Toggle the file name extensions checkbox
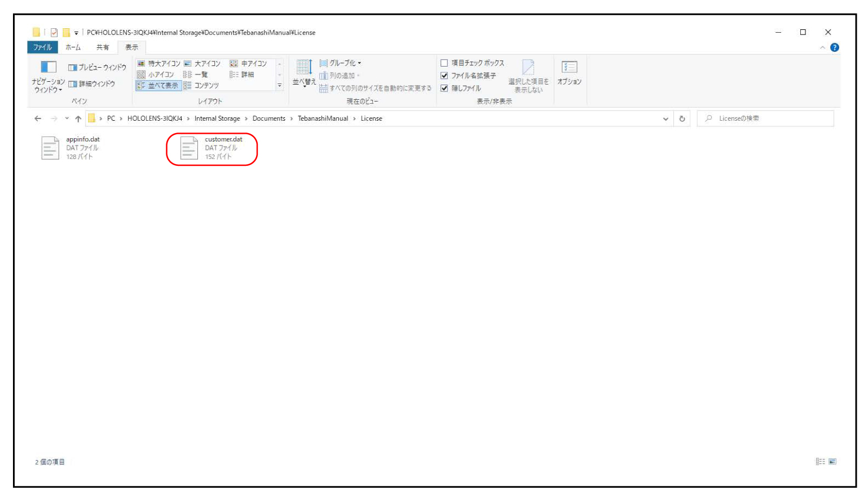Screen dimensions: 868x502 click(x=444, y=76)
